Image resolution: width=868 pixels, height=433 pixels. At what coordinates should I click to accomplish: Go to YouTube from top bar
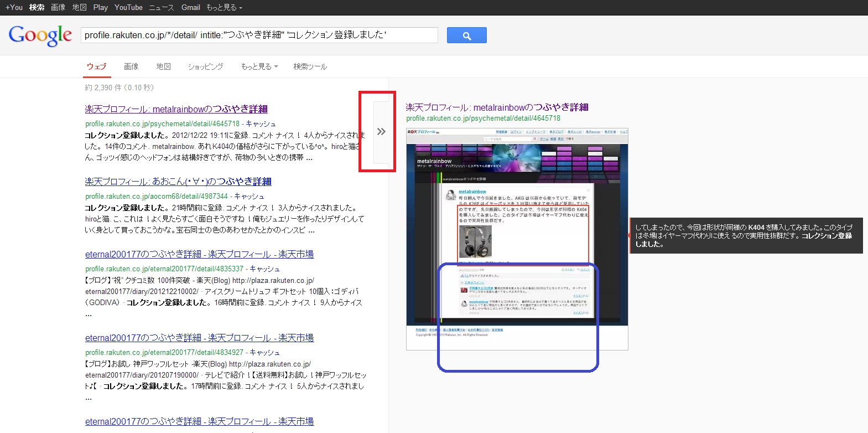click(128, 7)
